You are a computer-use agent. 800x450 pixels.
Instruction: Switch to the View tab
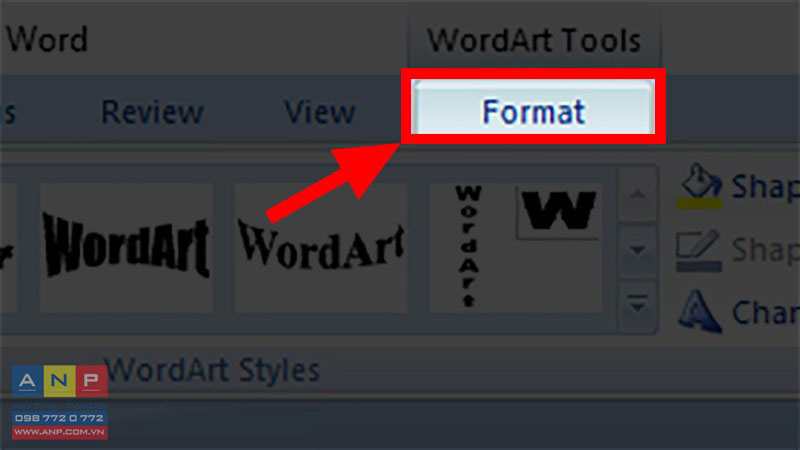[x=319, y=112]
